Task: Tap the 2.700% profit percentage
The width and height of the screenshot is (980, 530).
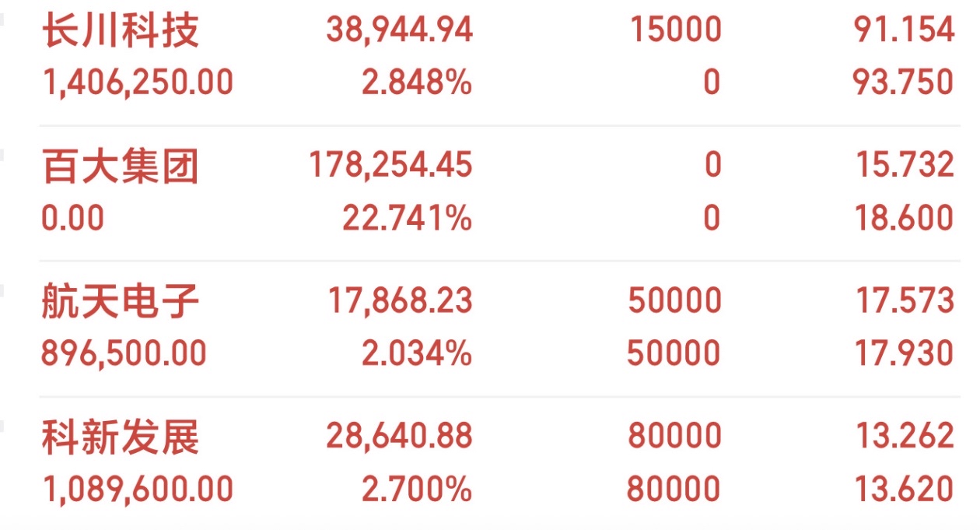Action: tap(417, 489)
